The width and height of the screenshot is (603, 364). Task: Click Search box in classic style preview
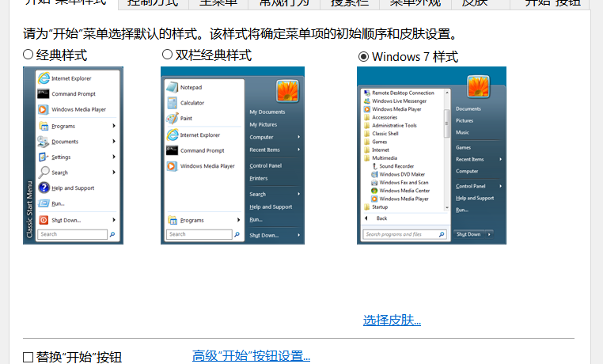(x=72, y=234)
